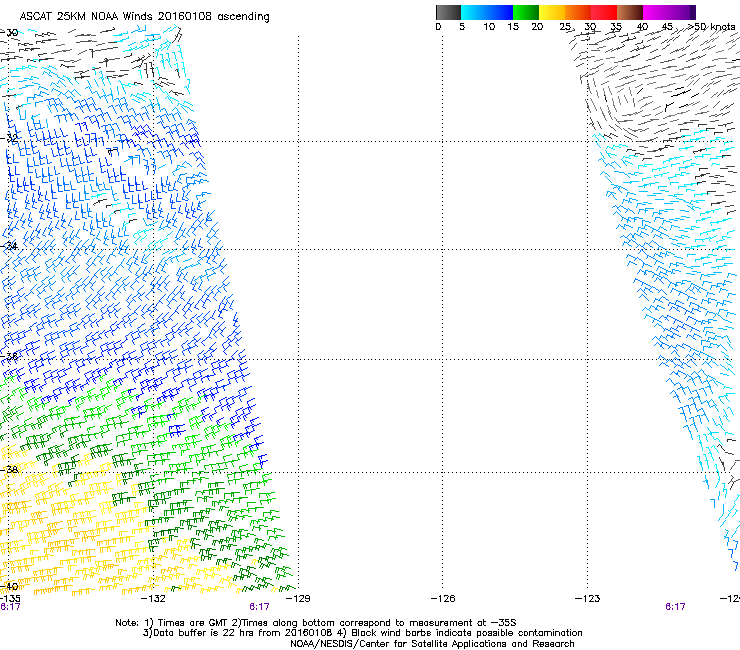This screenshot has height=650, width=740.
Task: Click the note 'Black wind barbs indicate possible contamination'
Action: point(467,633)
